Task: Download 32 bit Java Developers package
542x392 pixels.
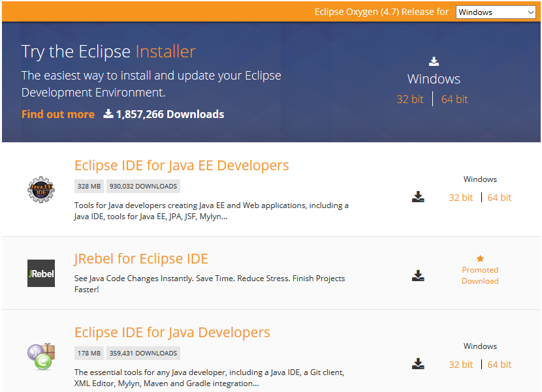Action: tap(460, 365)
